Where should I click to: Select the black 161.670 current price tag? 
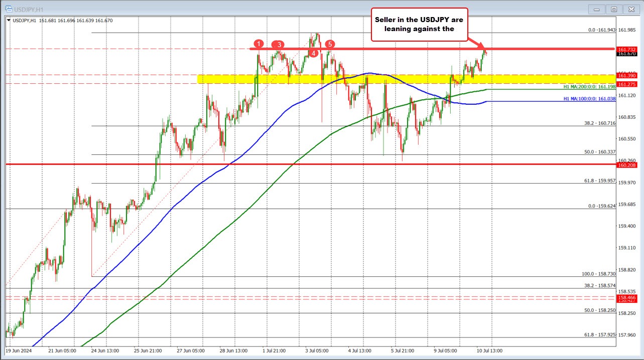click(x=627, y=54)
